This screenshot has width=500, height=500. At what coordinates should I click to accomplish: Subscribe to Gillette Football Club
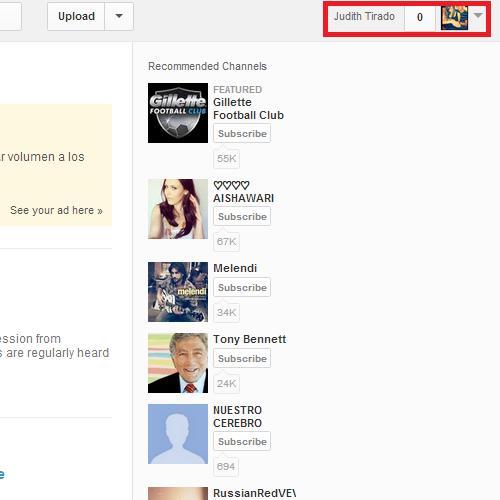[x=242, y=133]
